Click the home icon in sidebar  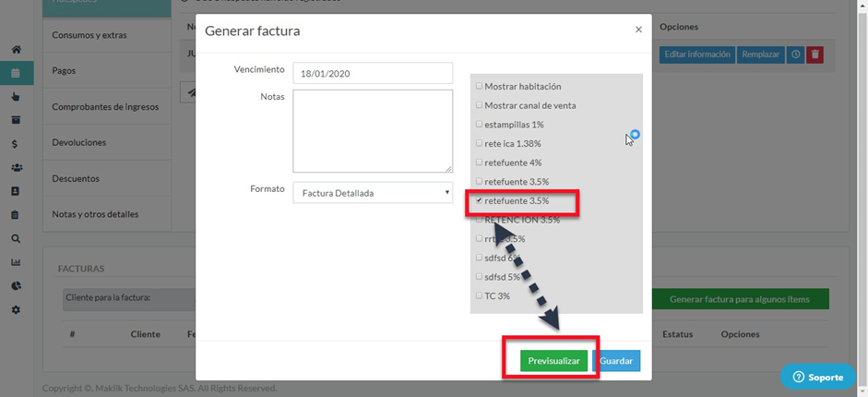pos(16,49)
